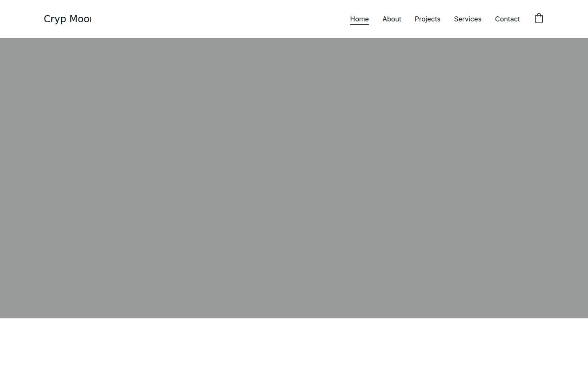Open the Contact page
Screen dimensions: 588x378
[507, 19]
